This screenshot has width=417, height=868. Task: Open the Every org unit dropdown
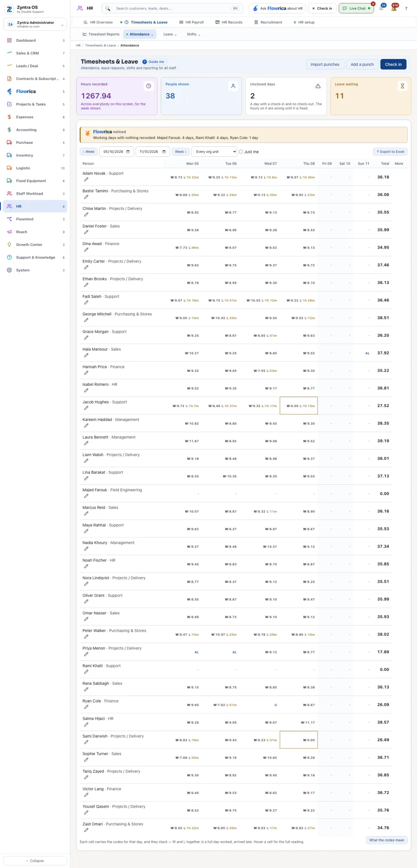click(x=215, y=152)
